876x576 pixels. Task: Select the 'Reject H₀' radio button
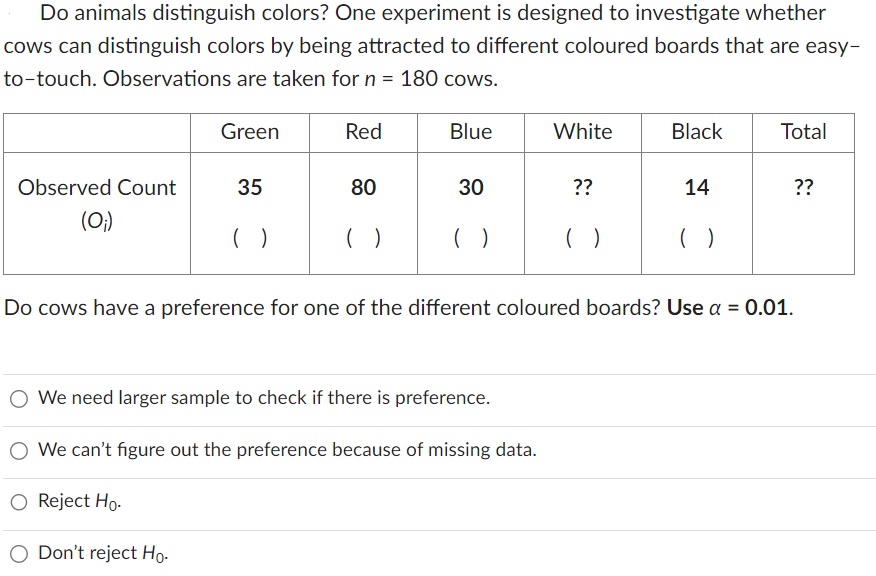click(x=18, y=501)
